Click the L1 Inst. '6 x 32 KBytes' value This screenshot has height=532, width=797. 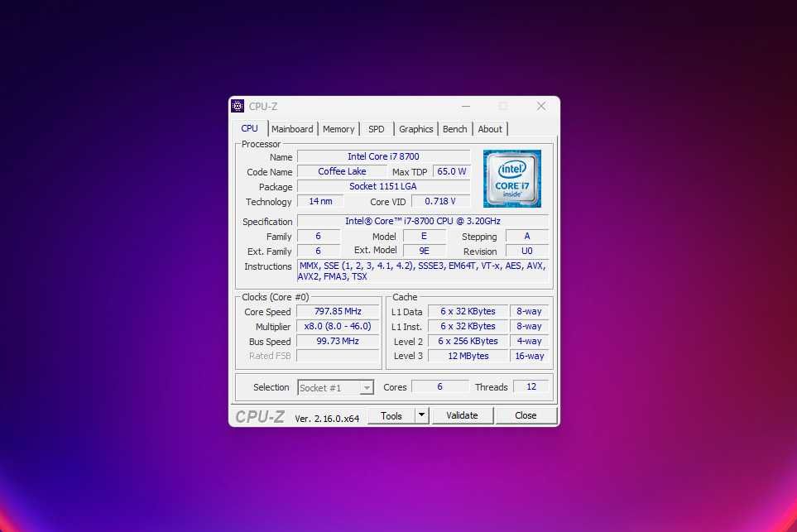468,326
